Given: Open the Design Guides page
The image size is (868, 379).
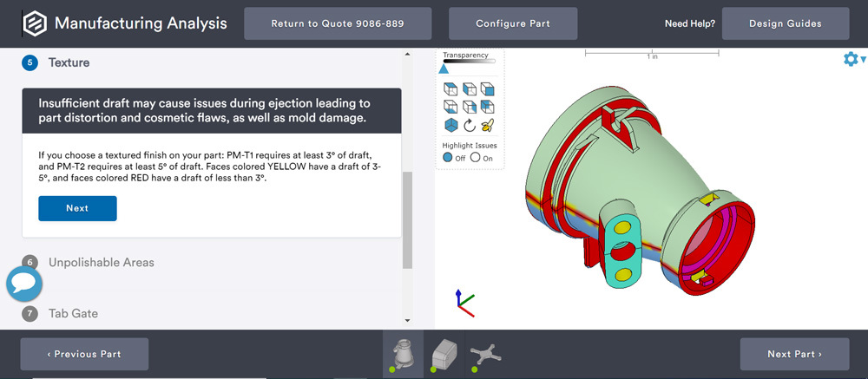Looking at the screenshot, I should [785, 23].
